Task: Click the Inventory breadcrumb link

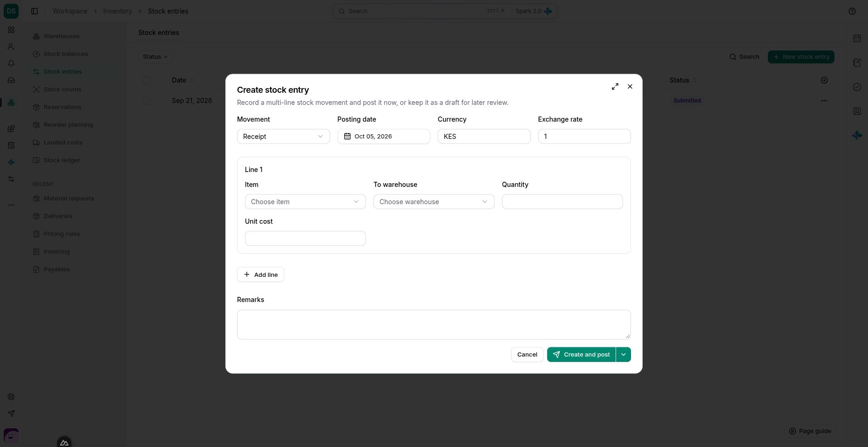Action: [x=117, y=11]
